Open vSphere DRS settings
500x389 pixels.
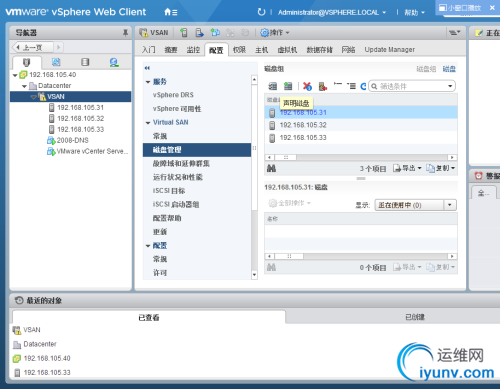173,95
